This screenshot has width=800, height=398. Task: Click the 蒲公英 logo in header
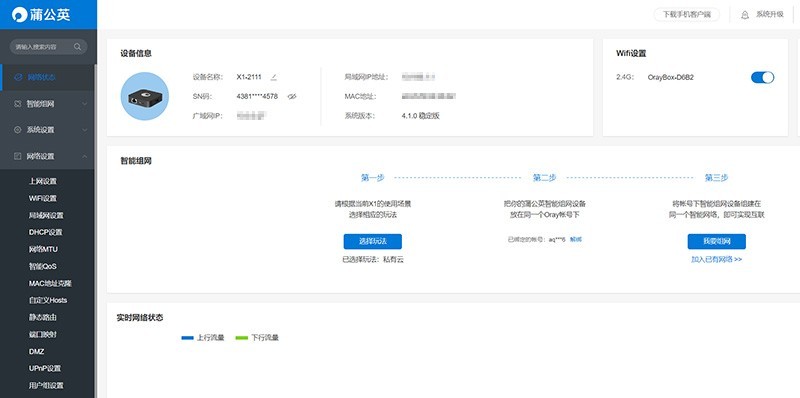pos(41,14)
